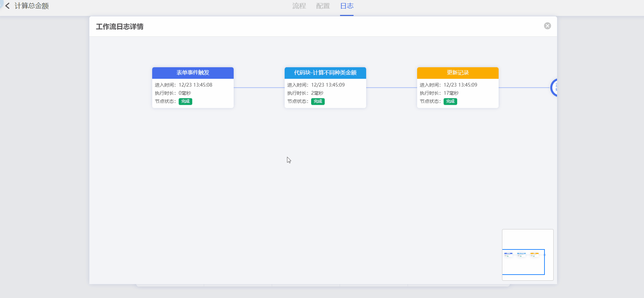Screen dimensions: 644x298
Task: Switch to the 流程 tab
Action: point(299,6)
